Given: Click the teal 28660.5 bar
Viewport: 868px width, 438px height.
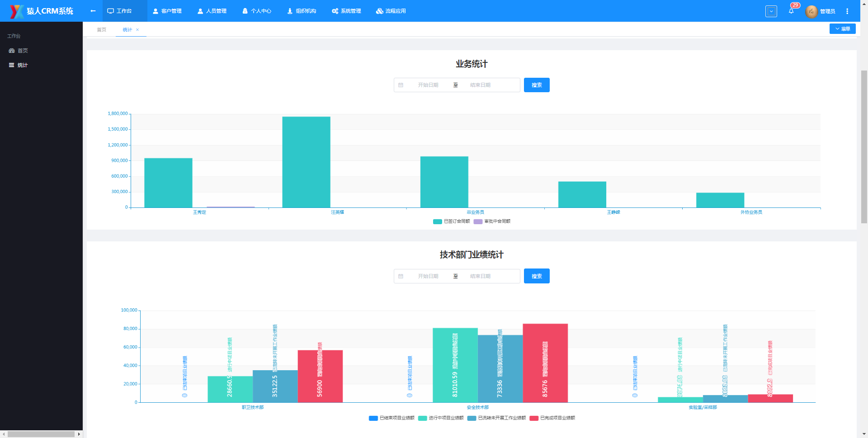Looking at the screenshot, I should (x=230, y=389).
